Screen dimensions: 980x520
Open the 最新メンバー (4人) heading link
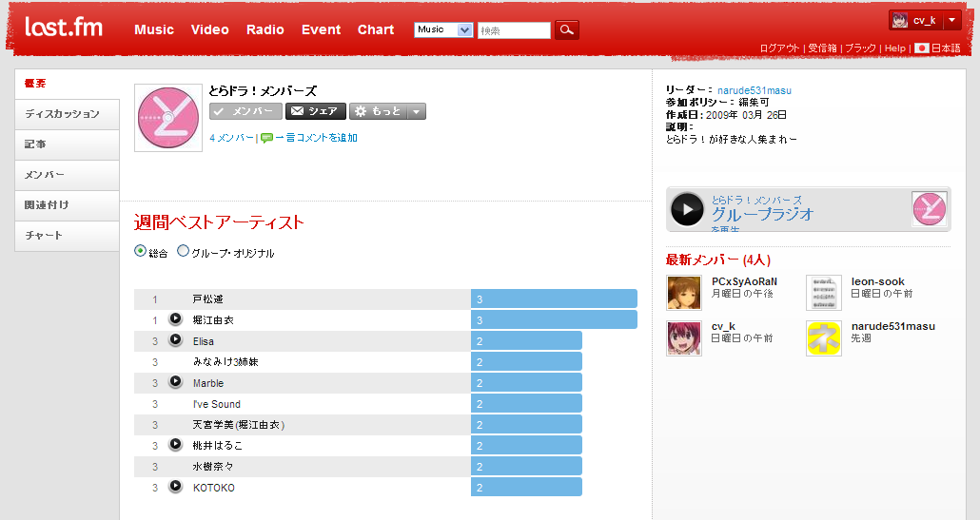point(718,260)
